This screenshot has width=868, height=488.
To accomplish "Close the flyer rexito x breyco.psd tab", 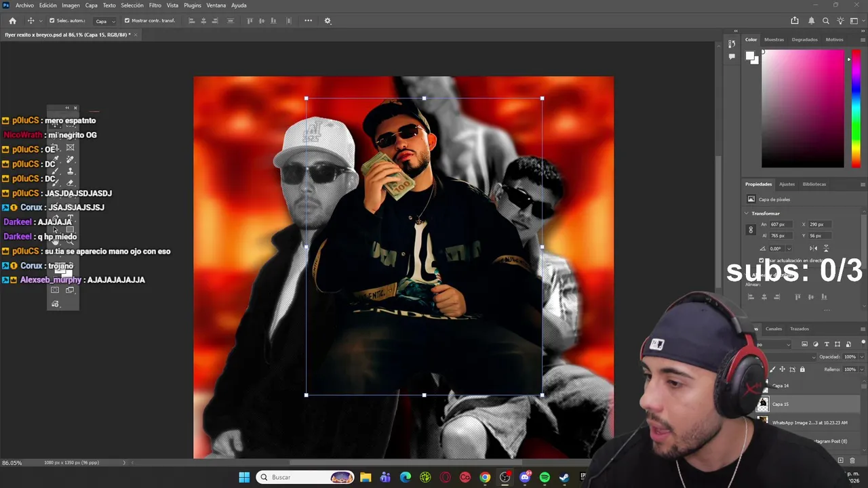I will (x=136, y=35).
